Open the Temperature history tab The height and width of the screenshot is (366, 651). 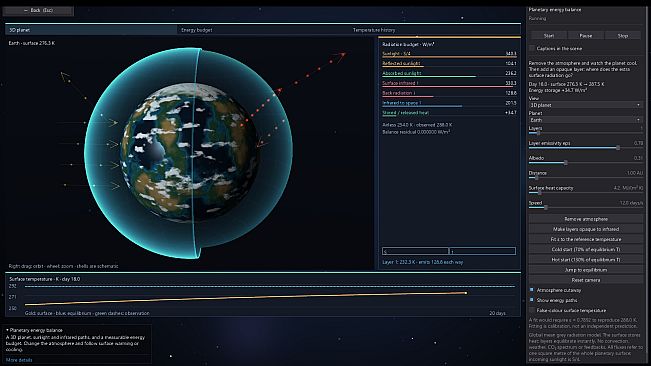point(435,30)
